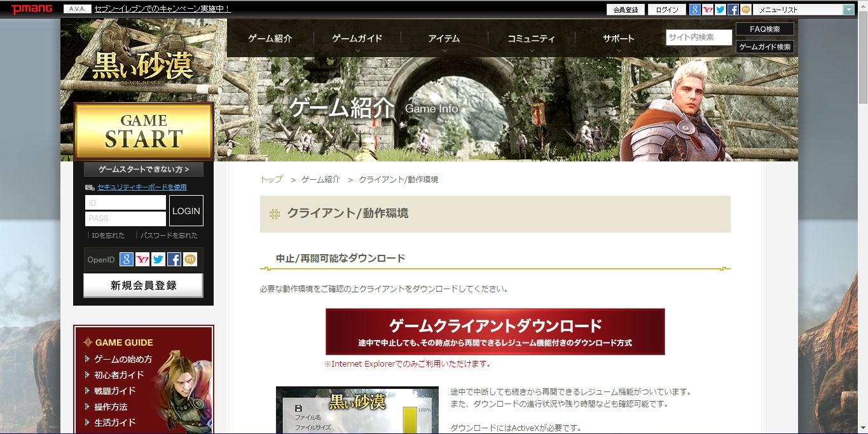Expand the サポート navigation menu
Viewport: 868px width, 434px height.
(619, 39)
